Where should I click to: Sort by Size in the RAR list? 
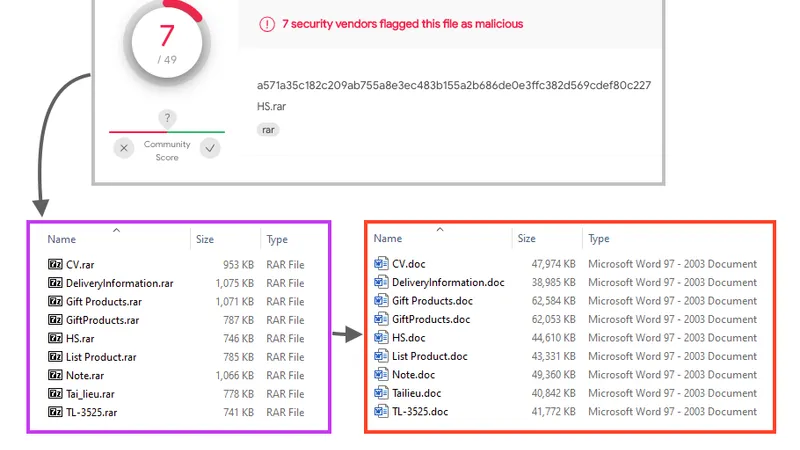click(x=205, y=239)
